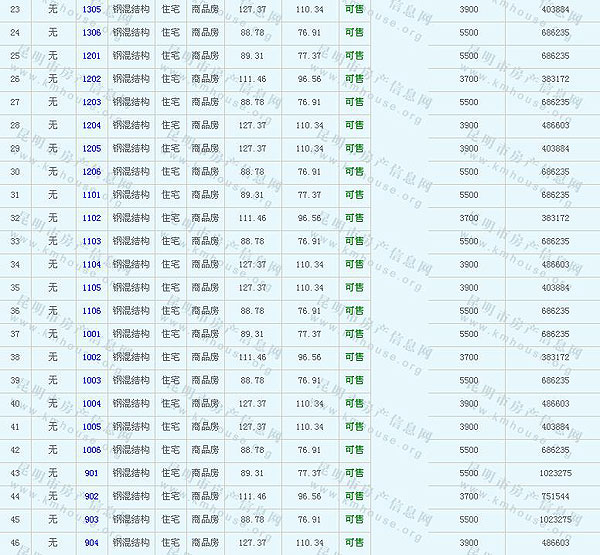View room 1203 details

point(91,102)
